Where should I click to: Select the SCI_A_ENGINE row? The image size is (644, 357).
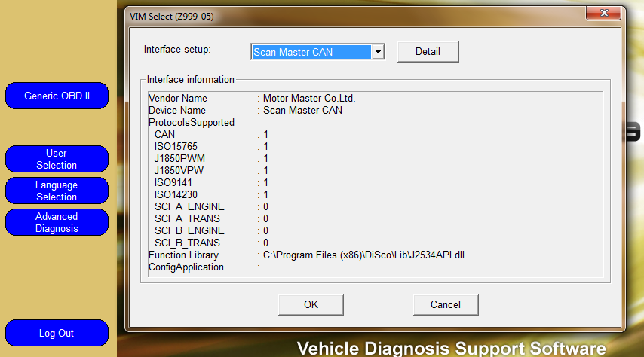[x=210, y=206]
